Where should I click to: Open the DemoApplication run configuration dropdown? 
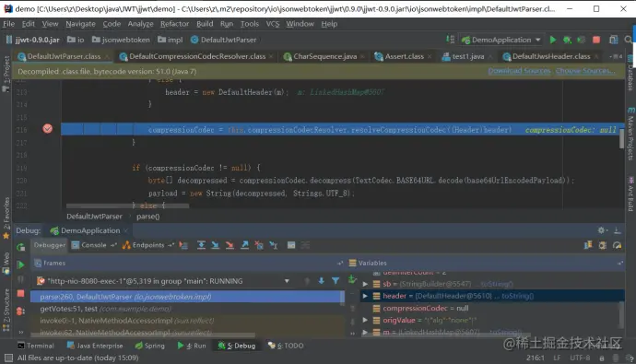(538, 40)
